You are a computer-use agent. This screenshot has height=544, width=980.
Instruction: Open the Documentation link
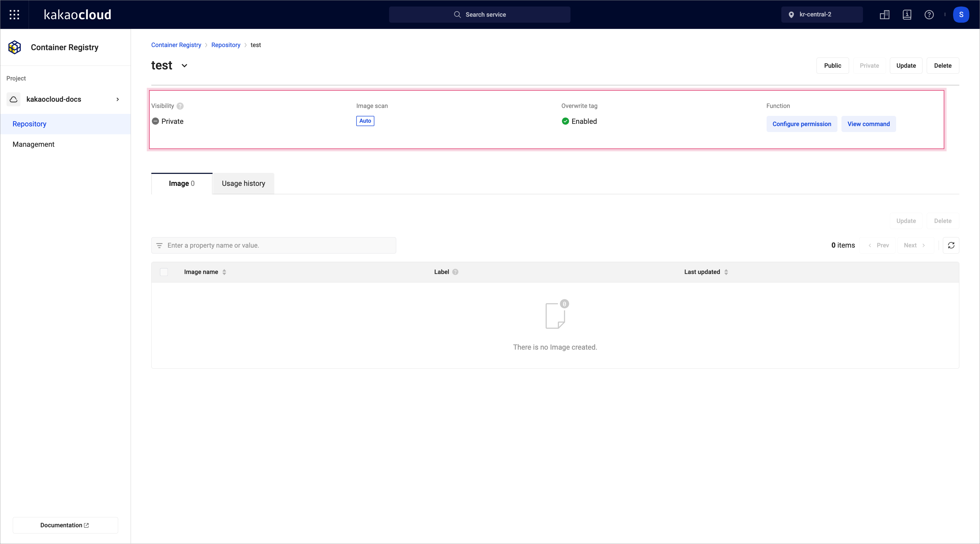pyautogui.click(x=65, y=525)
